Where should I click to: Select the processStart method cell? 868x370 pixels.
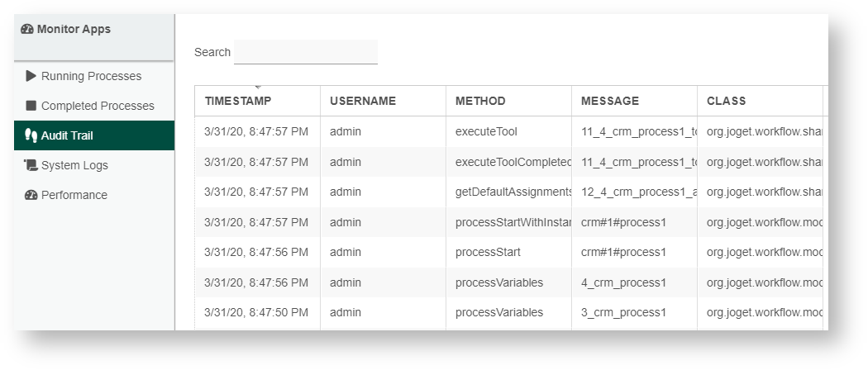(x=488, y=252)
